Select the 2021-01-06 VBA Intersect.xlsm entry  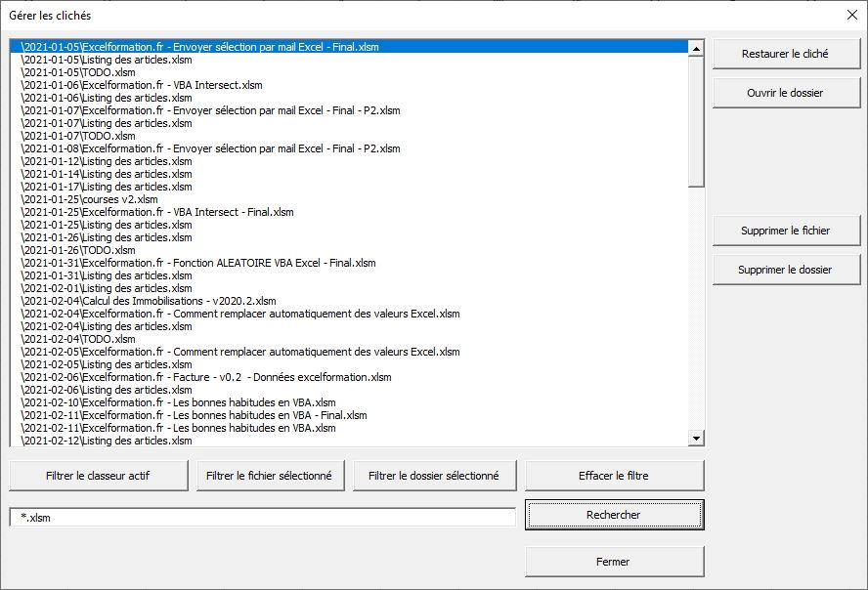point(142,85)
